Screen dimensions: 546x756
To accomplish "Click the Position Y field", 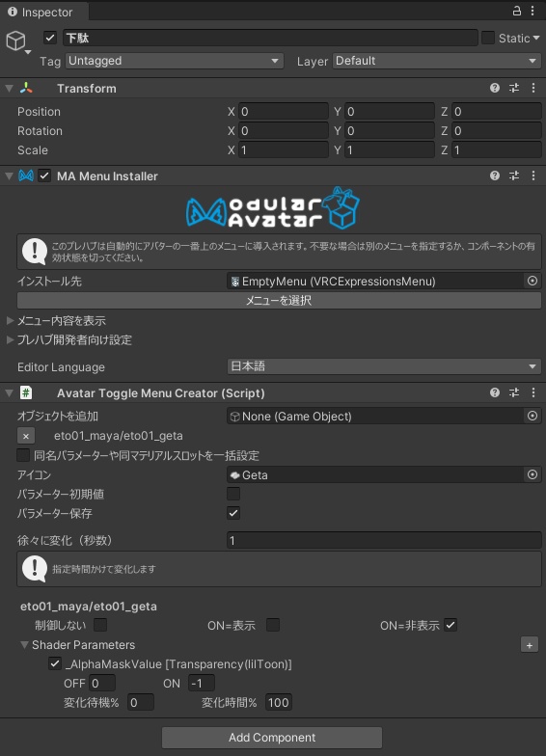I will pos(390,112).
